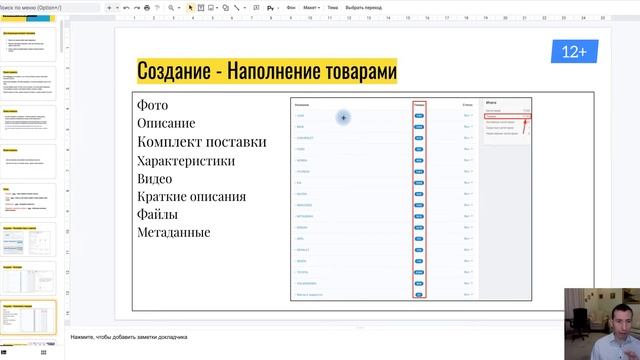Choose the text box tool
Screen dimensions: 640x360
(201, 8)
